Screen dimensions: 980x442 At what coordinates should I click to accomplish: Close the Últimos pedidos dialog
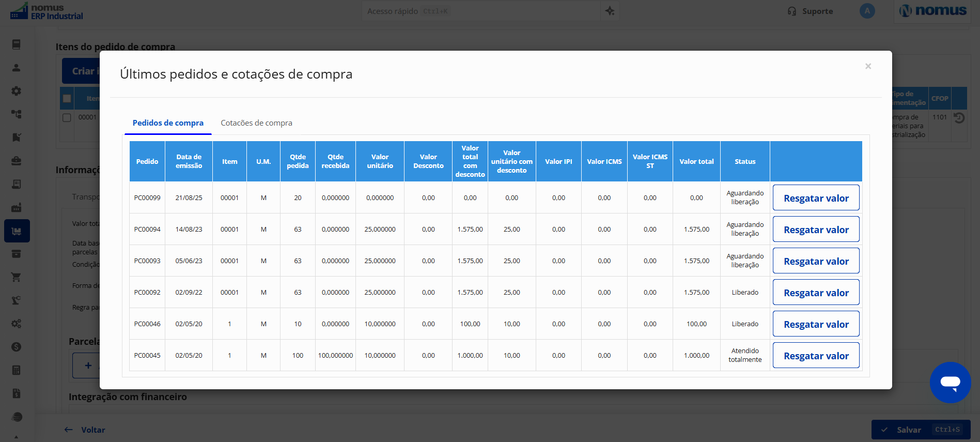(868, 66)
